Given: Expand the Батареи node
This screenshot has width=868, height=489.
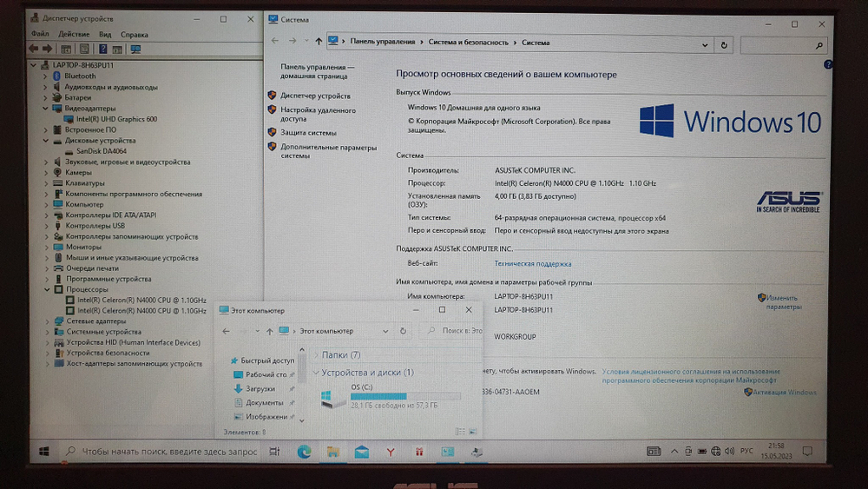Looking at the screenshot, I should pos(45,97).
